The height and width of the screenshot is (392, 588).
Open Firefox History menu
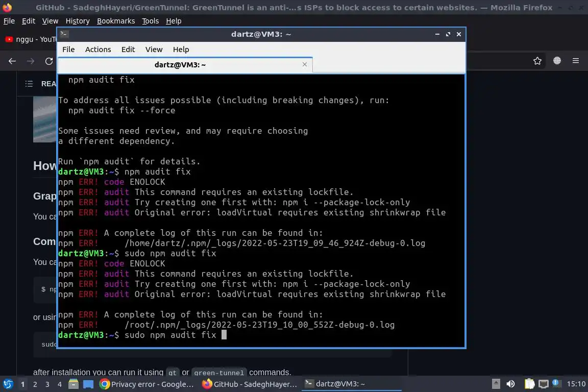[x=78, y=21]
